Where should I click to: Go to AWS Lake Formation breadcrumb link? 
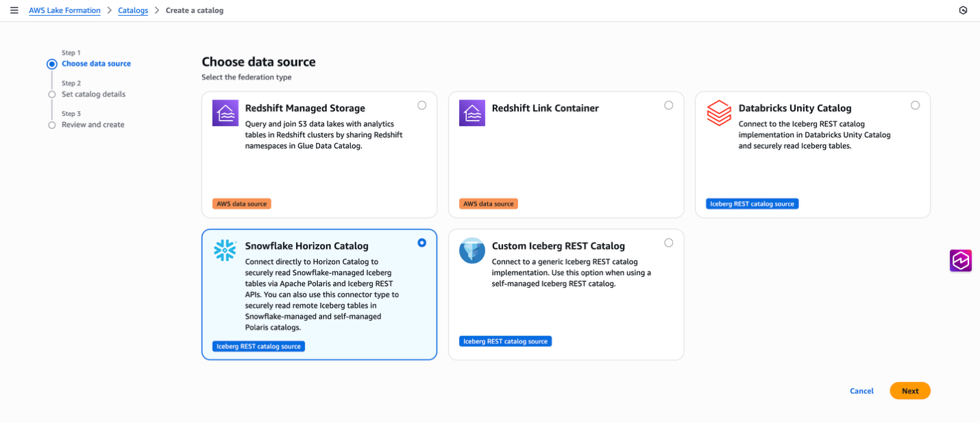point(64,10)
